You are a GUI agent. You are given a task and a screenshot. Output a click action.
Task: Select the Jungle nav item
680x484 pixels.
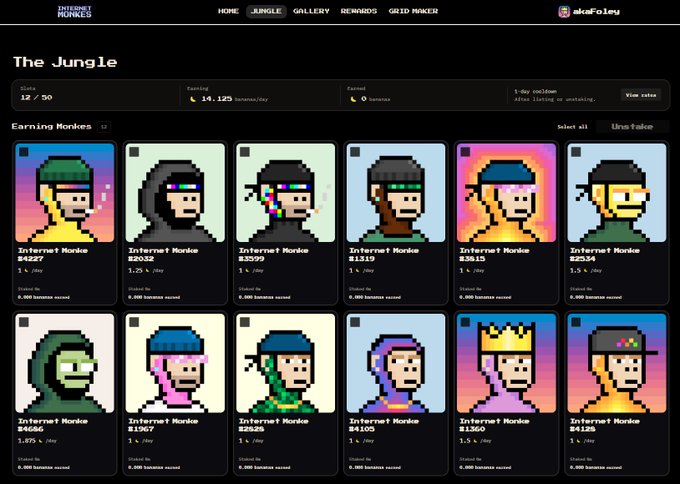click(266, 11)
